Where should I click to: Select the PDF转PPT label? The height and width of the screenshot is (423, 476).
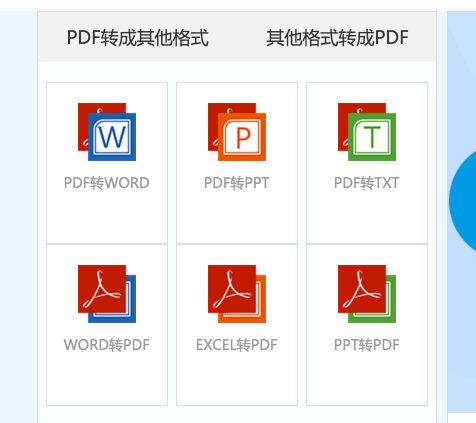click(237, 183)
